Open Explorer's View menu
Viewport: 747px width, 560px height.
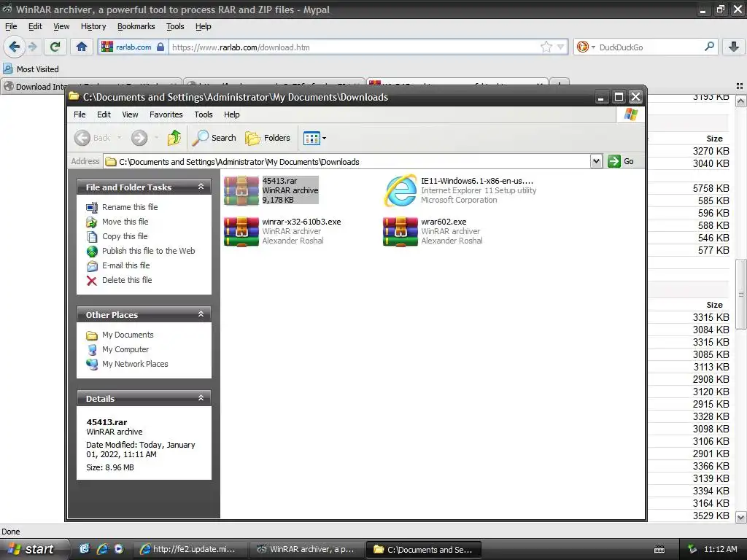(130, 114)
